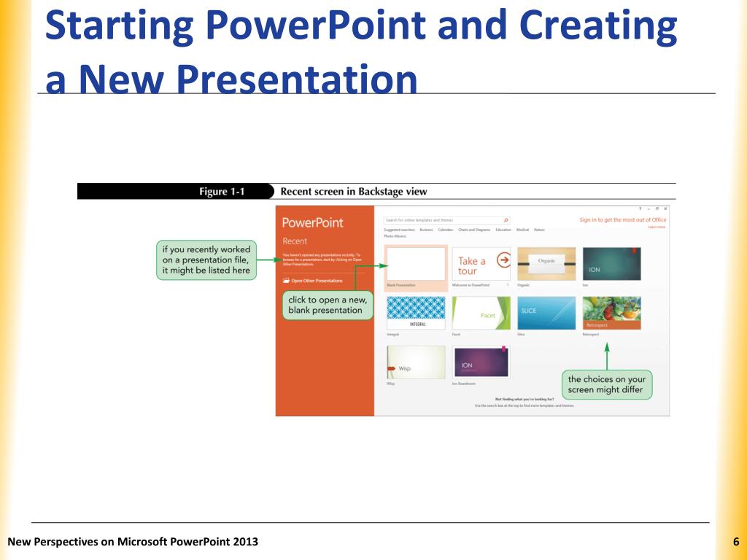Click the search for online templates field
This screenshot has width=747, height=560.
tap(446, 220)
